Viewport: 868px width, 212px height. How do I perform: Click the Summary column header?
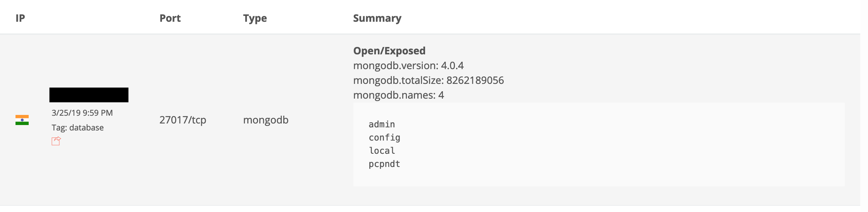tap(377, 18)
